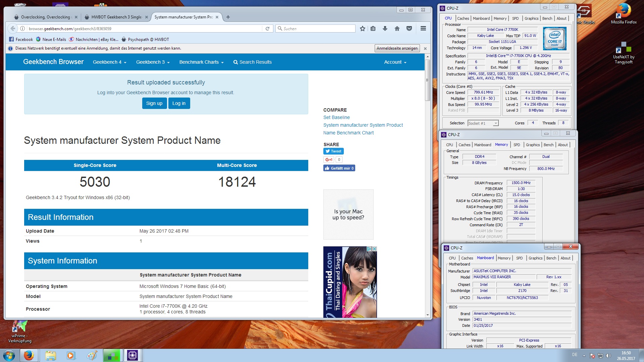644x362 pixels.
Task: Click the system tray volume icon
Action: (x=608, y=356)
